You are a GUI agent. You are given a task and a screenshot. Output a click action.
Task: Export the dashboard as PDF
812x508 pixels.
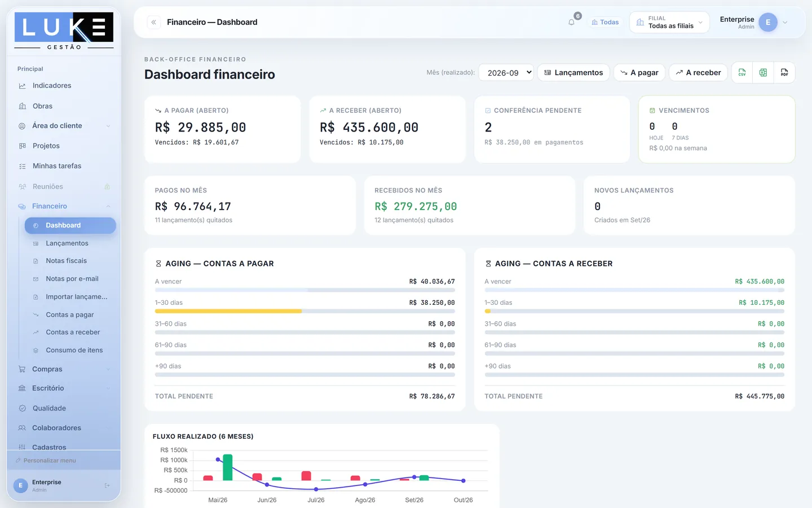(x=784, y=73)
